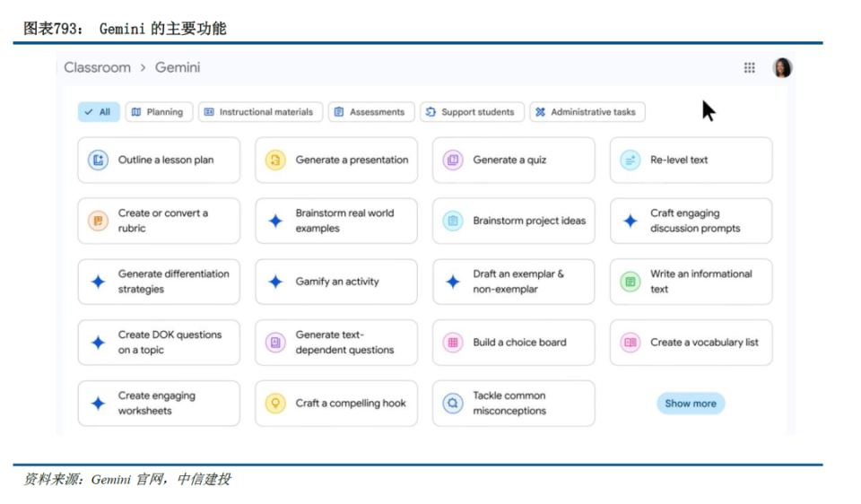Open "Create engaging worksheets" text
This screenshot has width=861, height=504.
click(156, 404)
